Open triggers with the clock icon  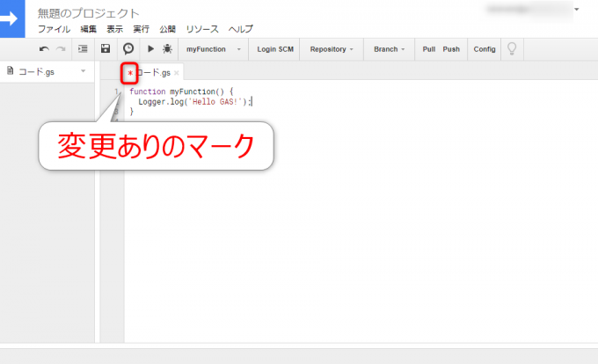coord(128,48)
